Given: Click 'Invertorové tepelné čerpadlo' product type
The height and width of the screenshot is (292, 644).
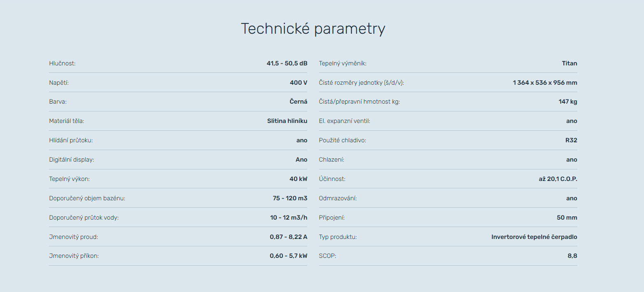Looking at the screenshot, I should pyautogui.click(x=534, y=237).
